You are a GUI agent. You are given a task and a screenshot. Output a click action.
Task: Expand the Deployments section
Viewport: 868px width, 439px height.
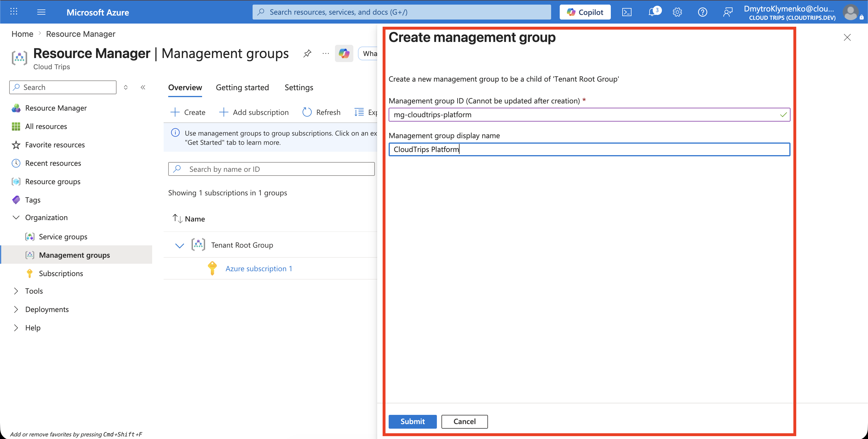15,309
